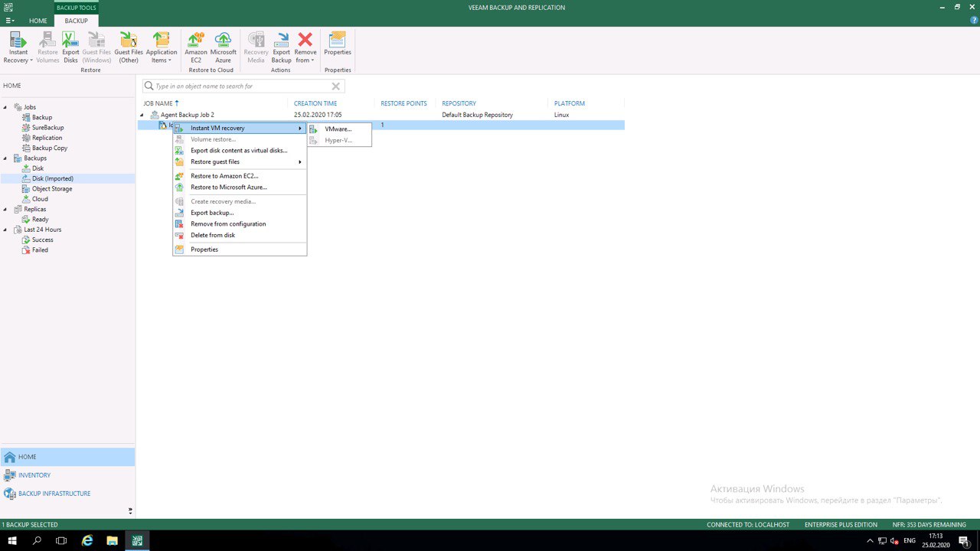Open the Restore guest files submenu

240,161
